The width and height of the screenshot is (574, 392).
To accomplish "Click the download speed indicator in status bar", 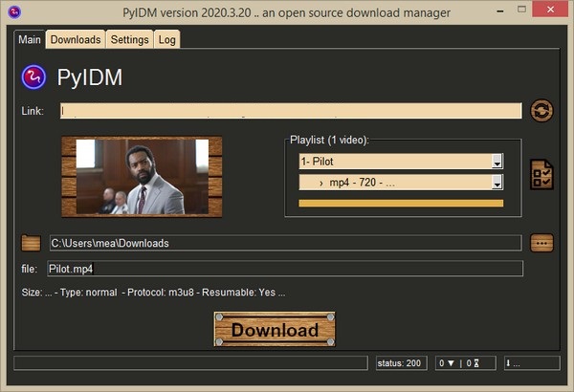I will click(x=532, y=363).
